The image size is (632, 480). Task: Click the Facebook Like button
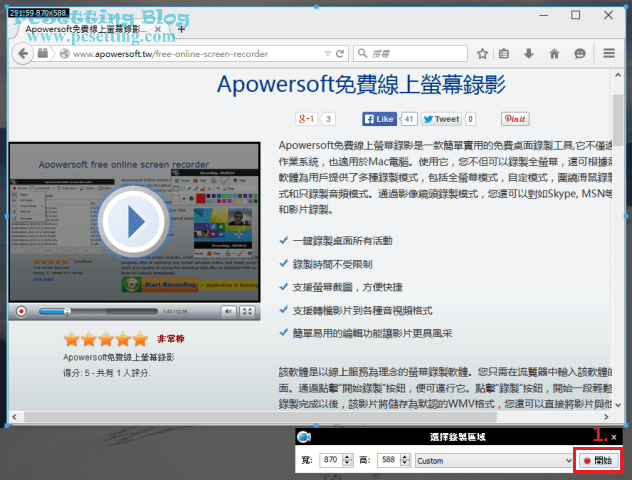[x=379, y=119]
